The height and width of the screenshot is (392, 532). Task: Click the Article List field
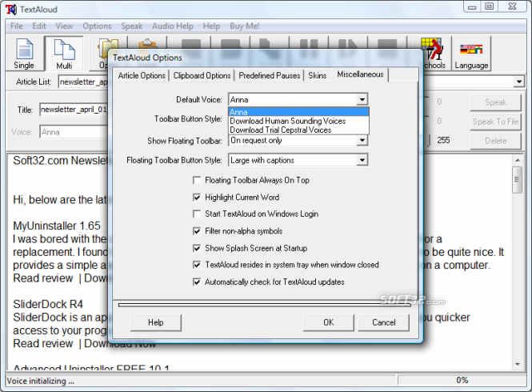tap(83, 82)
